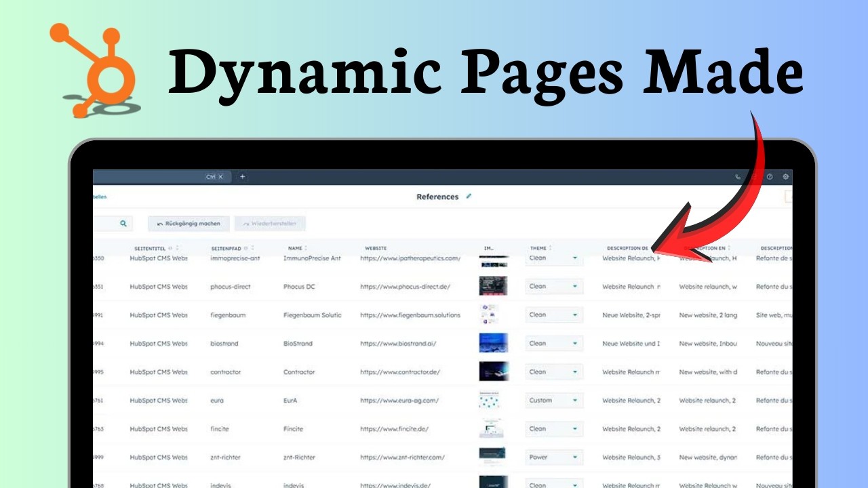
Task: Click the https://www.biostrand.ai/ website cell
Action: coord(398,344)
